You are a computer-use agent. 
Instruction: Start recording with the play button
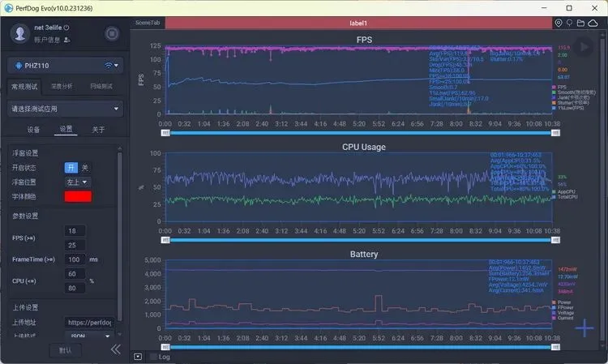pos(583,47)
